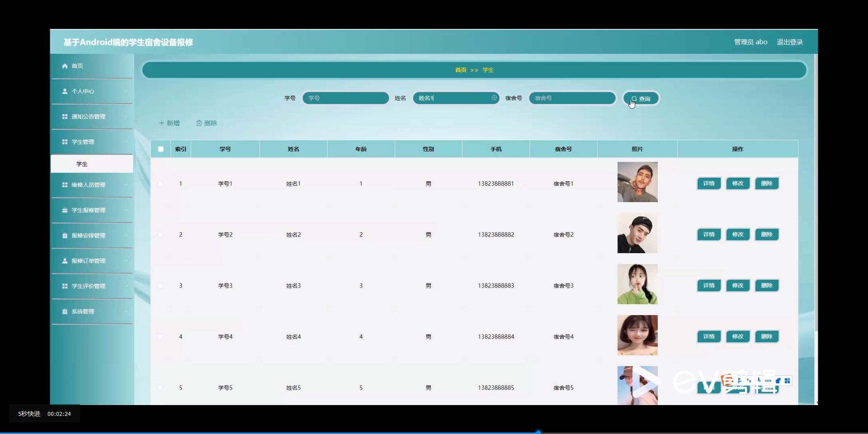Click the trash icon on the 删除 button

(x=199, y=123)
